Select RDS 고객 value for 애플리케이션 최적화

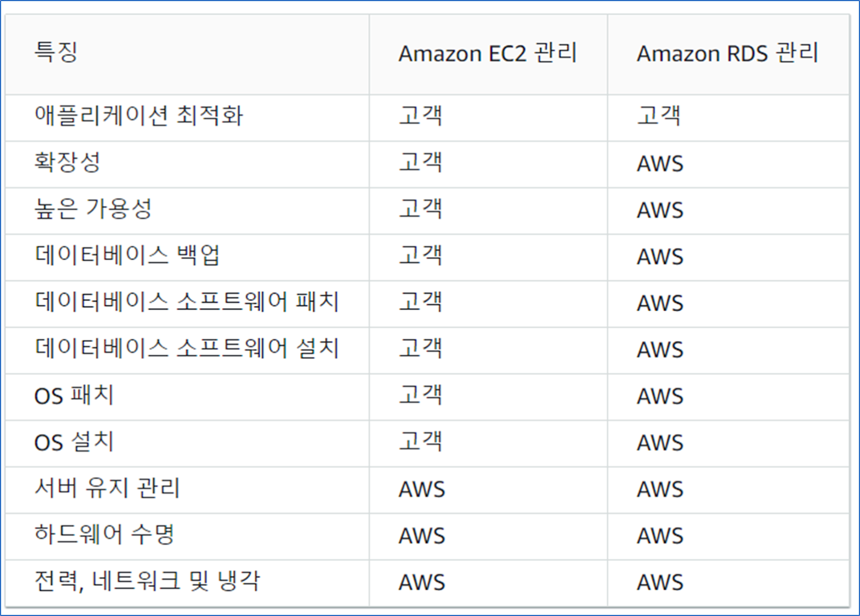(x=659, y=115)
